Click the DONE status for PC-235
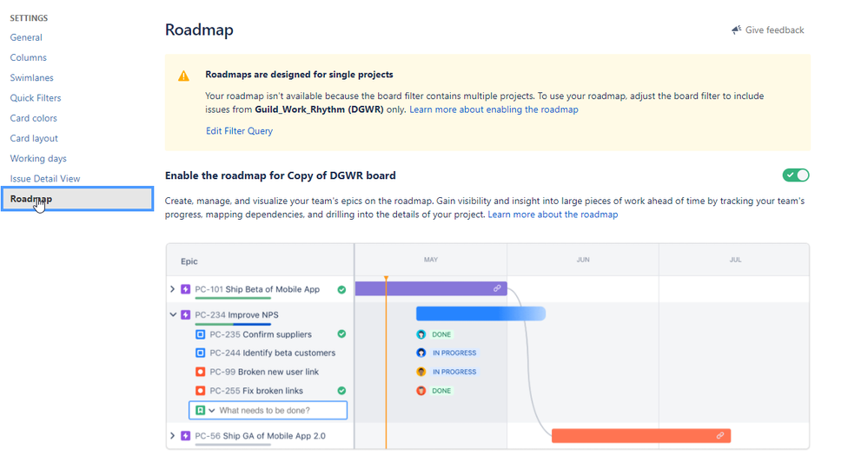The image size is (868, 476). pyautogui.click(x=441, y=334)
